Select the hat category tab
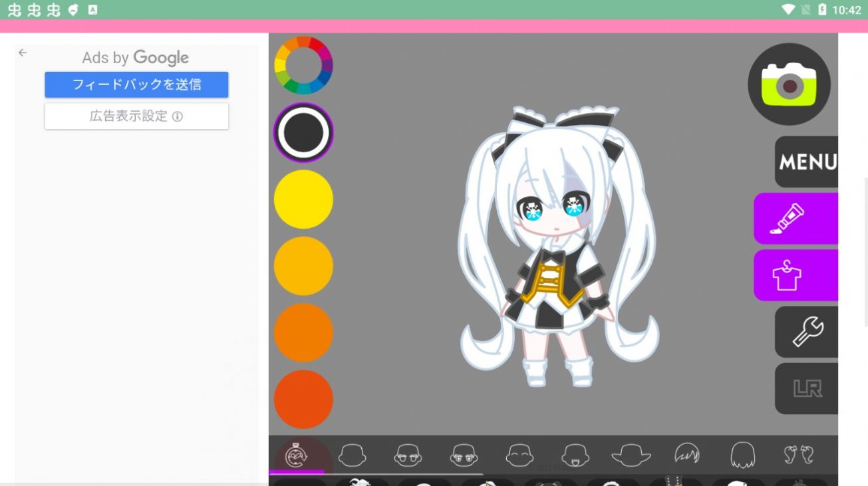Screen dimensions: 868x486 coord(631,455)
